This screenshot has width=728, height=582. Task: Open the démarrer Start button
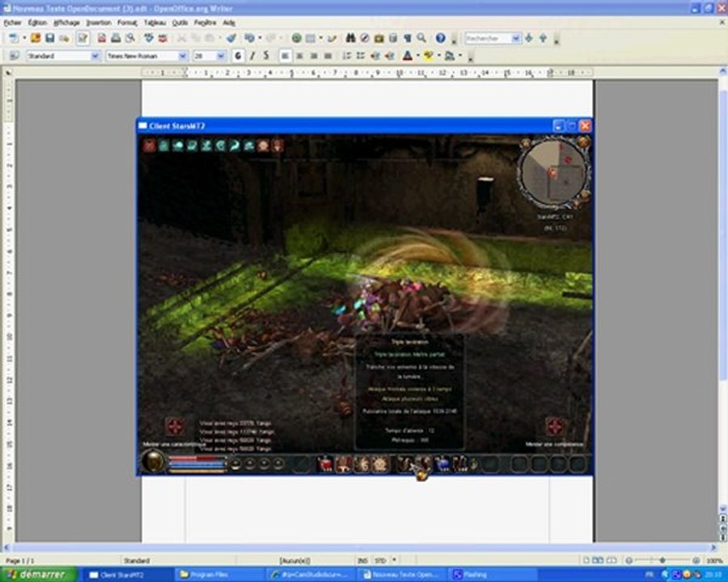point(38,575)
